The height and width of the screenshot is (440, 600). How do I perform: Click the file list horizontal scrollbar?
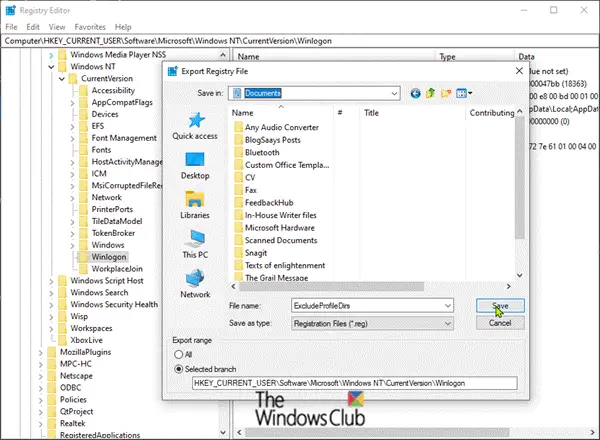coord(331,286)
